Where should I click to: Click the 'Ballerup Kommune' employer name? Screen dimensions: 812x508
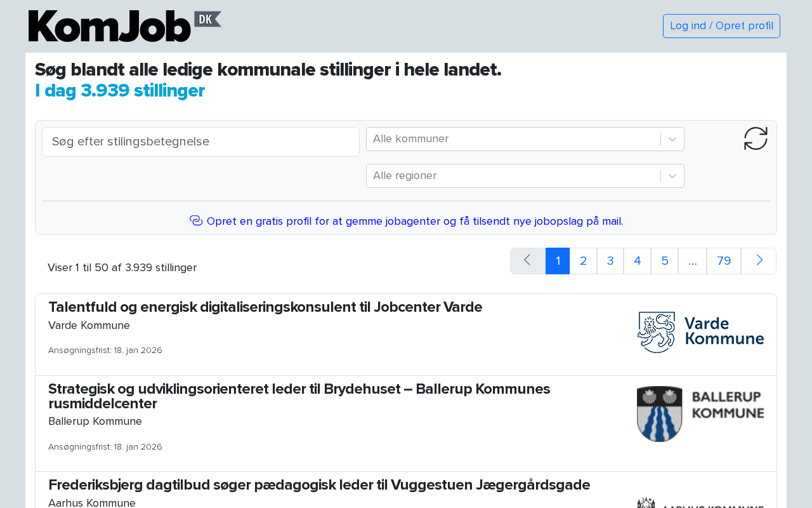point(95,422)
